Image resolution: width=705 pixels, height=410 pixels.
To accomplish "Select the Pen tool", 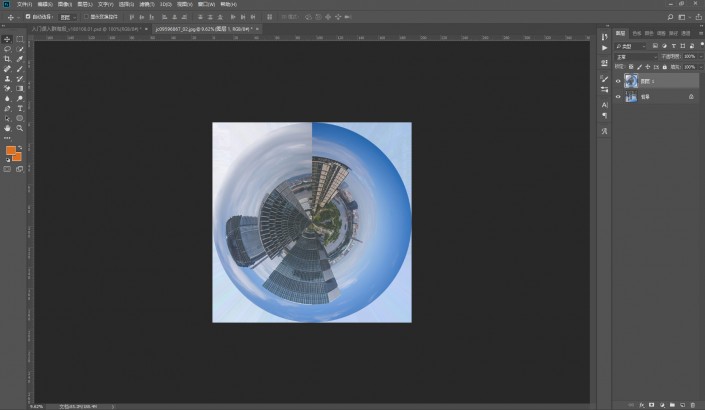I will point(7,108).
